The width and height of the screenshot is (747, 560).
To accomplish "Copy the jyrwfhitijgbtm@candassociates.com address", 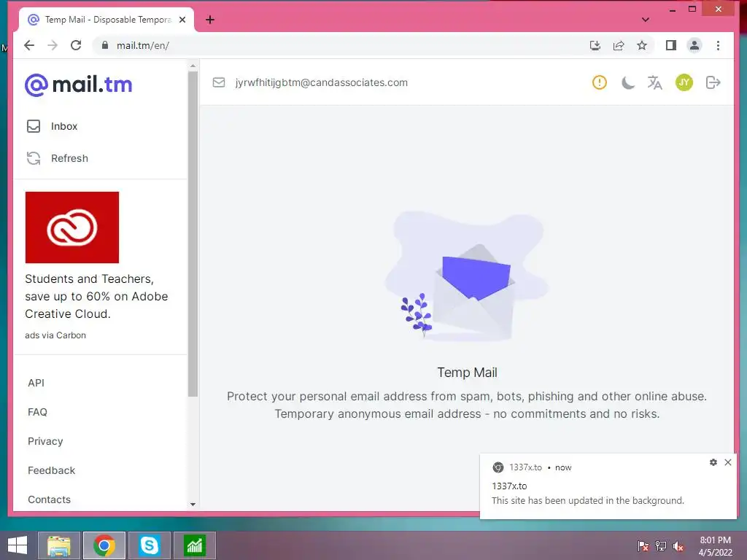I will tap(321, 82).
